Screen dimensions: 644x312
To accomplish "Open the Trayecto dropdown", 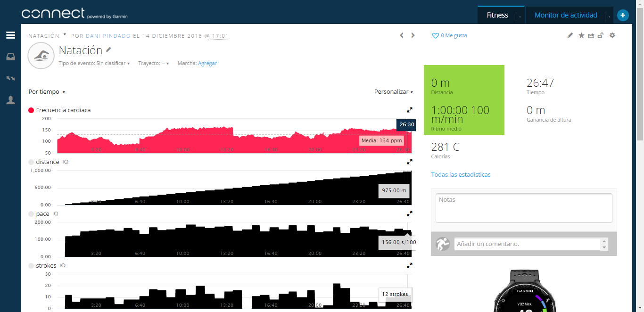I will coord(154,63).
